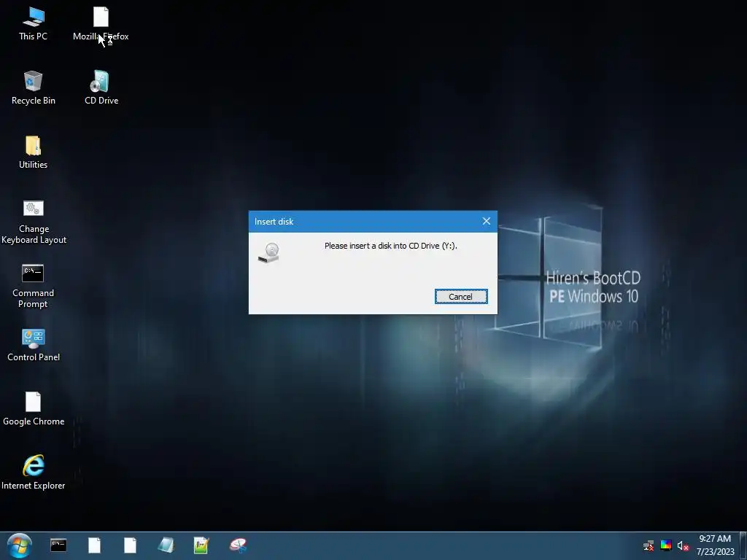Screen dimensions: 747x560
Task: Click the muted volume tray icon
Action: click(x=683, y=545)
